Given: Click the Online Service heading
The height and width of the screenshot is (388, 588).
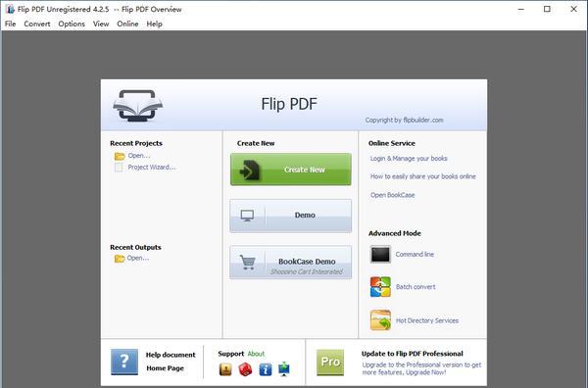Looking at the screenshot, I should pos(391,143).
